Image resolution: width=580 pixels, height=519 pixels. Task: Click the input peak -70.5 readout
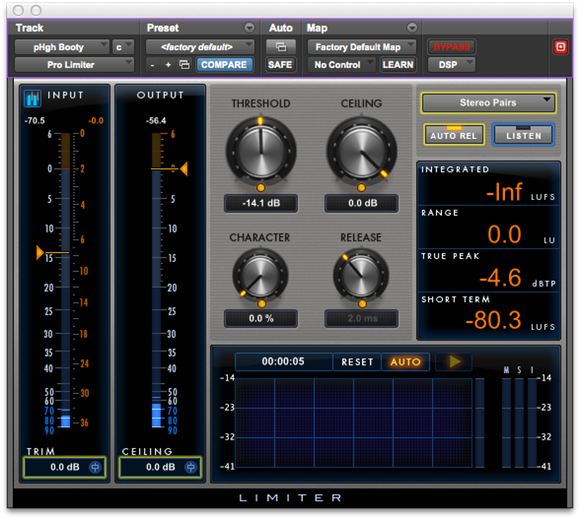pyautogui.click(x=34, y=121)
